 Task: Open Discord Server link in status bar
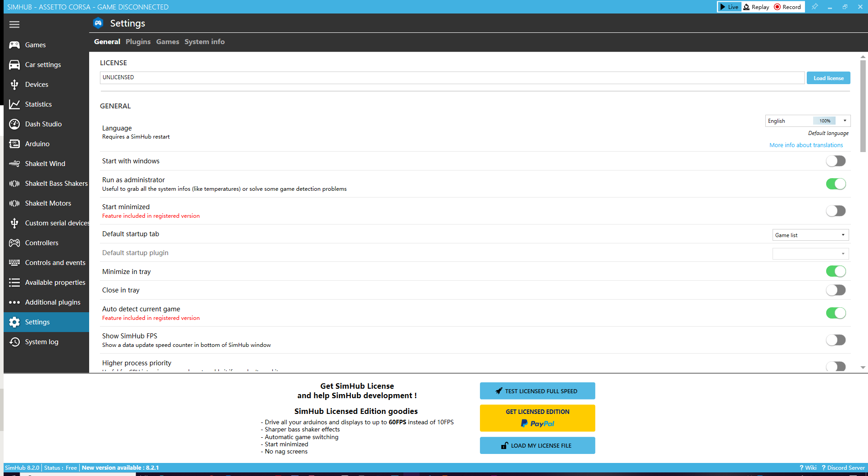(x=843, y=467)
